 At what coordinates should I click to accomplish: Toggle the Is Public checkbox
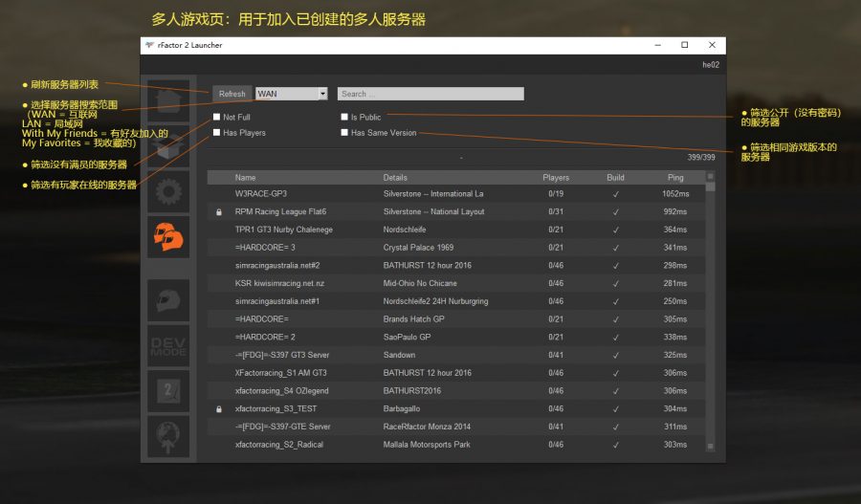[344, 117]
